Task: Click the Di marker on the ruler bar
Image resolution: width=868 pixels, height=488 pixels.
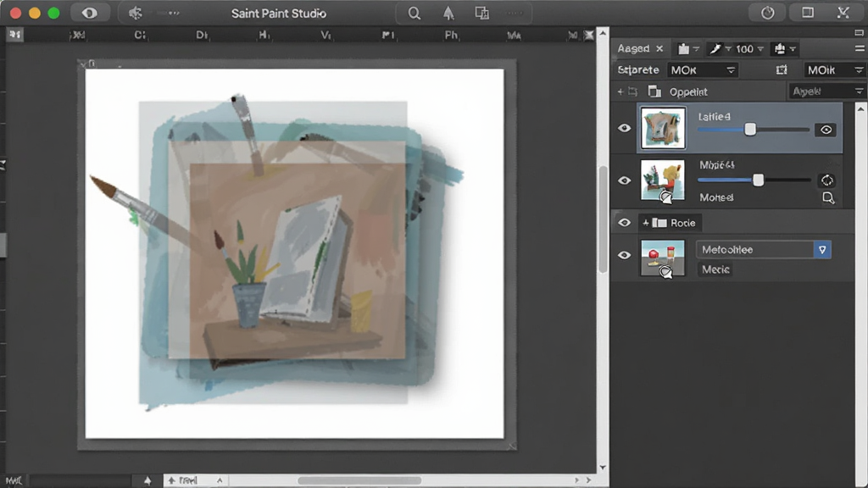Action: 202,35
